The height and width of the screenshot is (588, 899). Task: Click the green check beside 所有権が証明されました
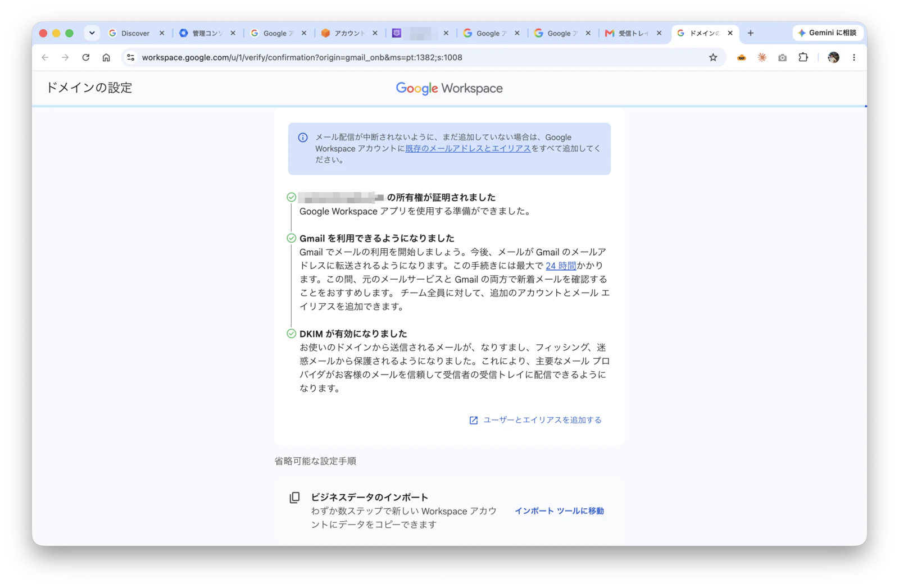292,197
